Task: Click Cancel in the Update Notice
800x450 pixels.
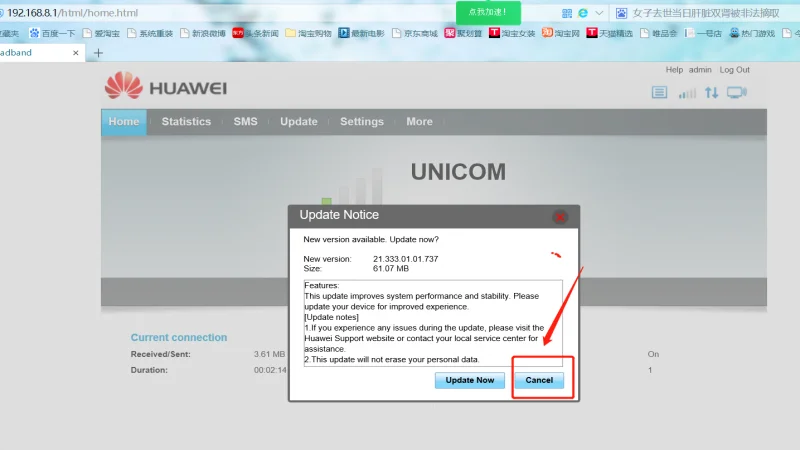Action: [539, 380]
